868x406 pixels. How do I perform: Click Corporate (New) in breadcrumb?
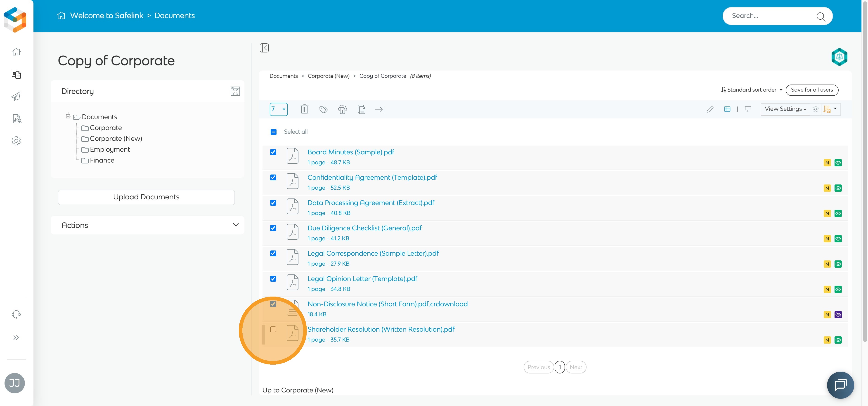[329, 76]
